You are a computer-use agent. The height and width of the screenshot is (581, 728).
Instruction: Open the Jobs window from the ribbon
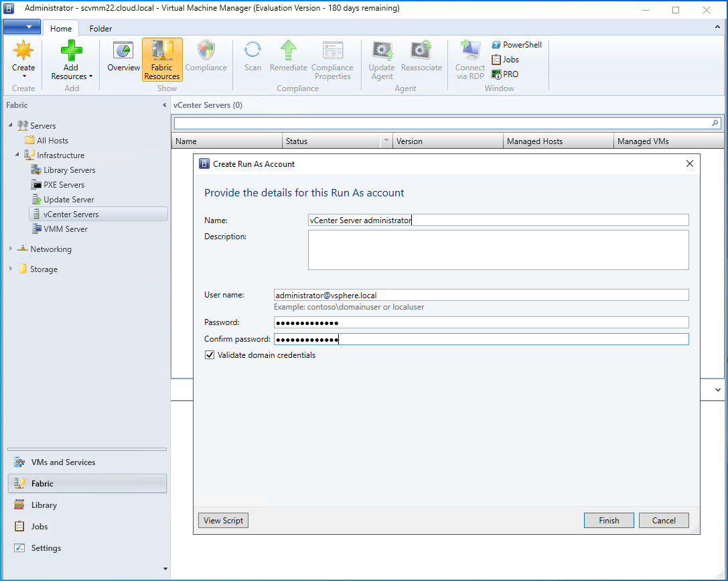pyautogui.click(x=505, y=60)
